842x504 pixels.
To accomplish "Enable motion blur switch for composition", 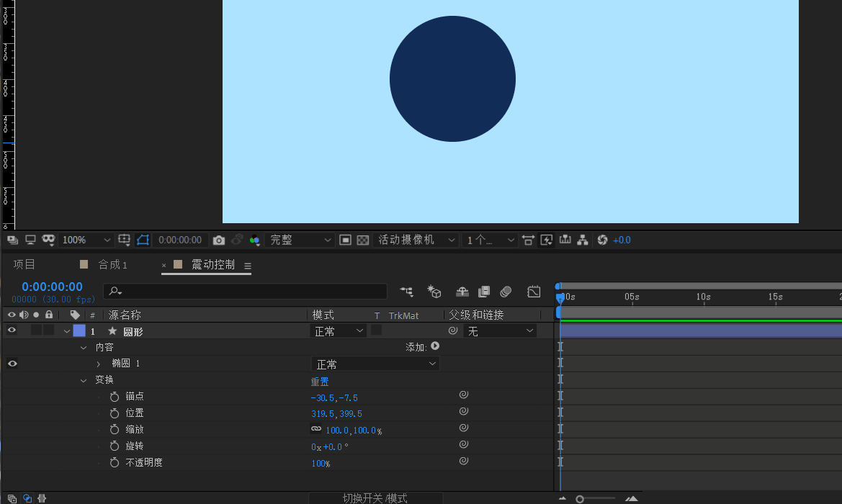I will (506, 292).
